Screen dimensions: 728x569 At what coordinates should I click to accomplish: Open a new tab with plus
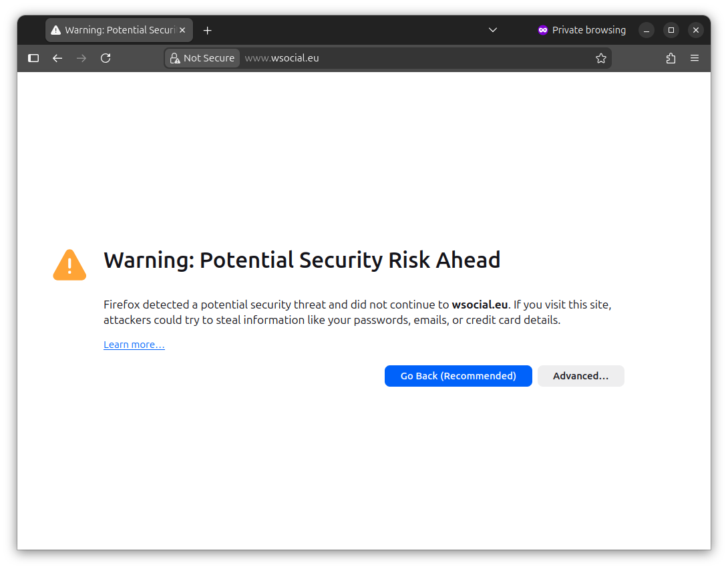click(208, 30)
